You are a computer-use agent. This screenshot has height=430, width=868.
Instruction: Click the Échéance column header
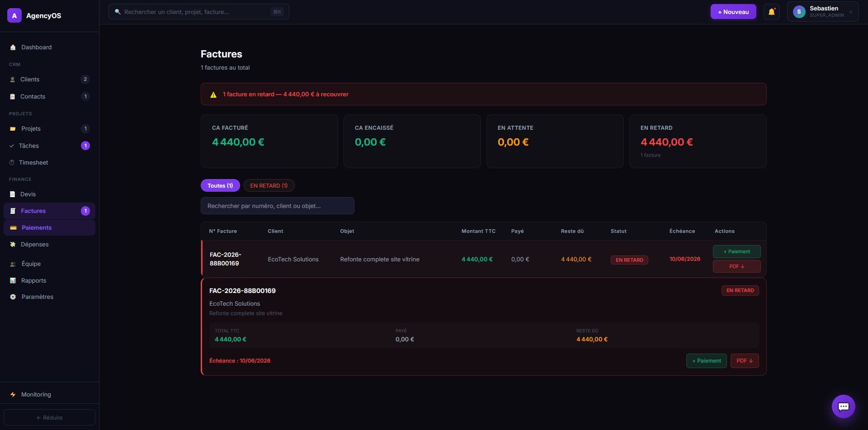(682, 231)
